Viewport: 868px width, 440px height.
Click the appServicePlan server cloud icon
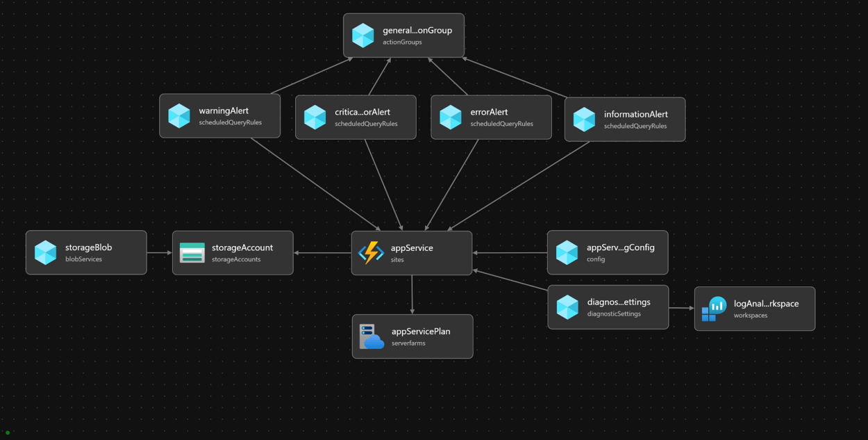pyautogui.click(x=372, y=336)
